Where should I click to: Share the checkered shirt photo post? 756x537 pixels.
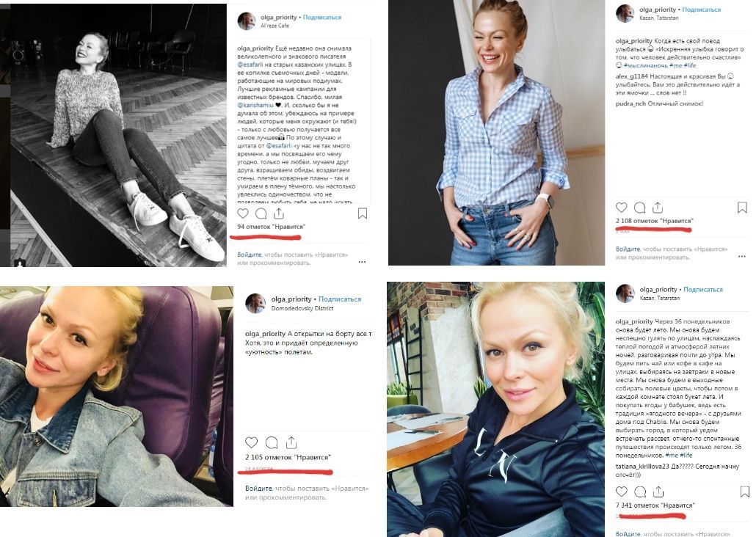(x=658, y=208)
